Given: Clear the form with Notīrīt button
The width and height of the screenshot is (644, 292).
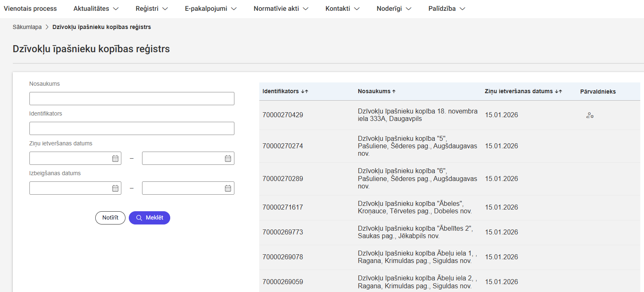Looking at the screenshot, I should (x=110, y=218).
